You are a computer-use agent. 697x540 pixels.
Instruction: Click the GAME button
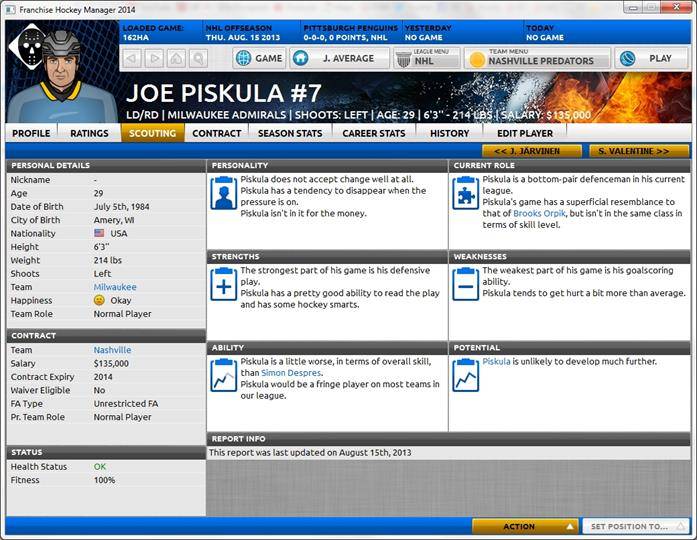[x=260, y=58]
